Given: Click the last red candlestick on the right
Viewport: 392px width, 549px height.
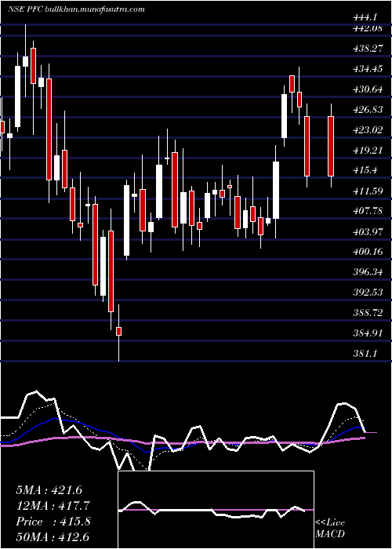Looking at the screenshot, I should click(331, 147).
